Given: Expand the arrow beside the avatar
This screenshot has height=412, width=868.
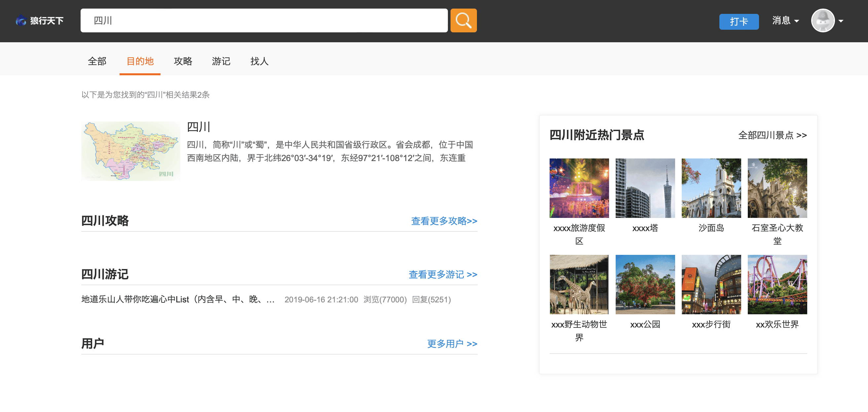Looking at the screenshot, I should point(841,21).
